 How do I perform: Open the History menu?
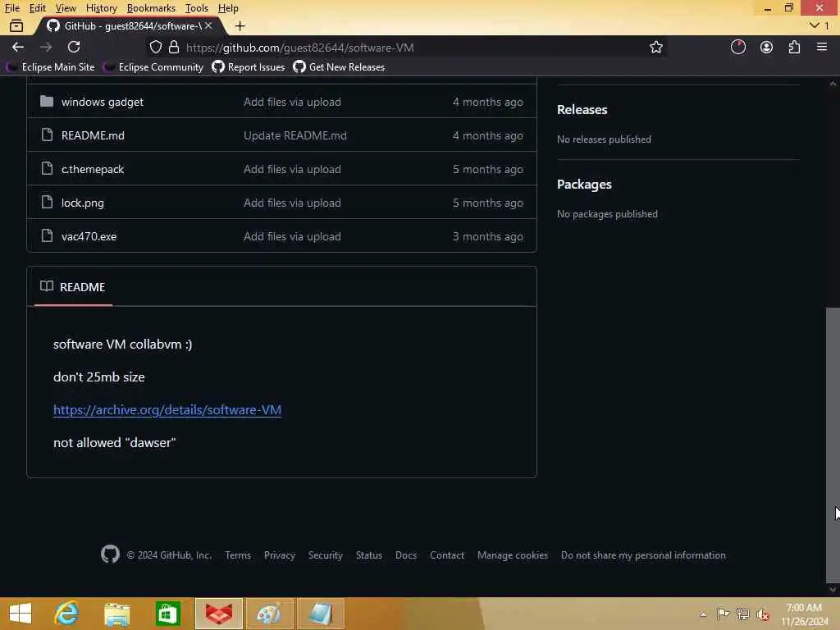tap(101, 8)
